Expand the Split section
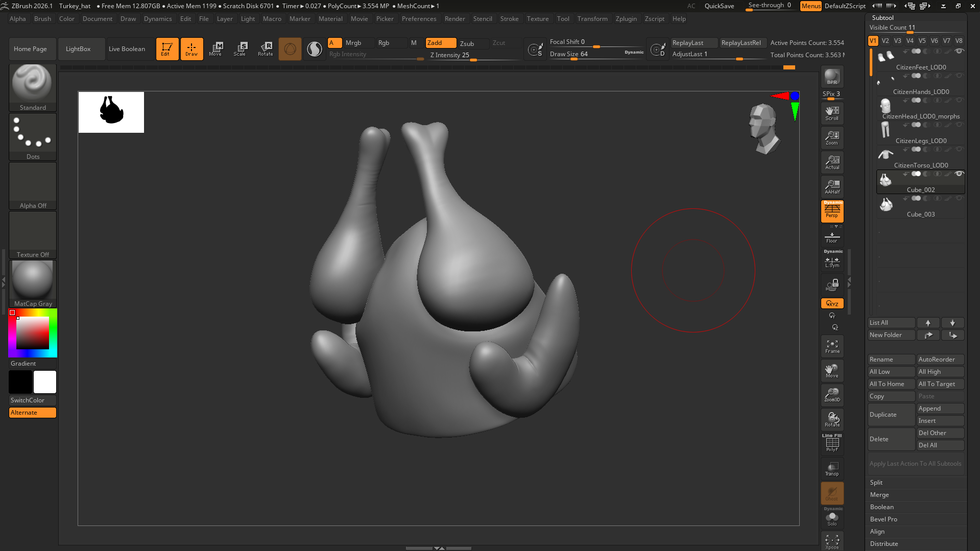 point(876,483)
